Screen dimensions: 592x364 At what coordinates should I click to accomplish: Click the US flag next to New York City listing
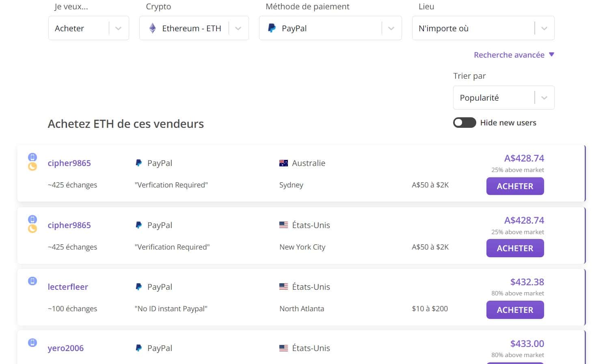tap(283, 225)
